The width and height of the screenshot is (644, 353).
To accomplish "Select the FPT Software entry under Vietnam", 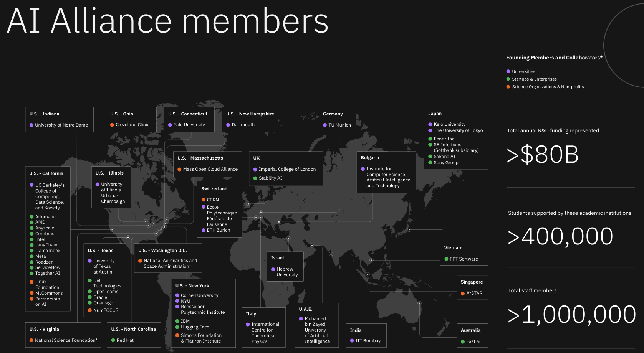I will click(464, 259).
